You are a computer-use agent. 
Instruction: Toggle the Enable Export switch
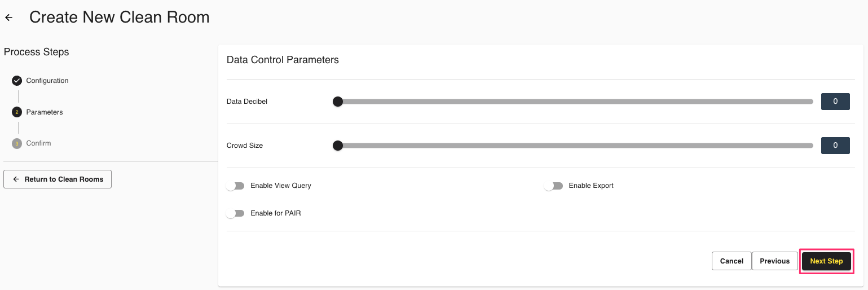[553, 186]
